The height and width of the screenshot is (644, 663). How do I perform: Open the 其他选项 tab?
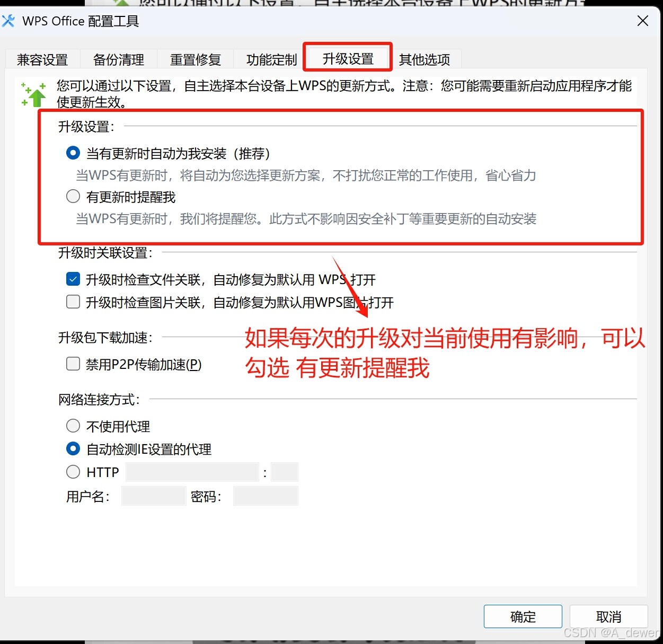(425, 60)
